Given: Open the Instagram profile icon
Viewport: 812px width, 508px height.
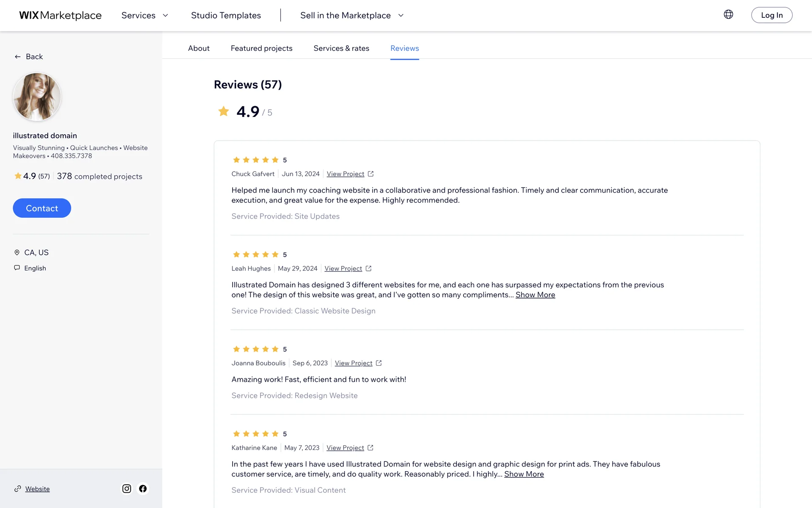Looking at the screenshot, I should click(126, 489).
